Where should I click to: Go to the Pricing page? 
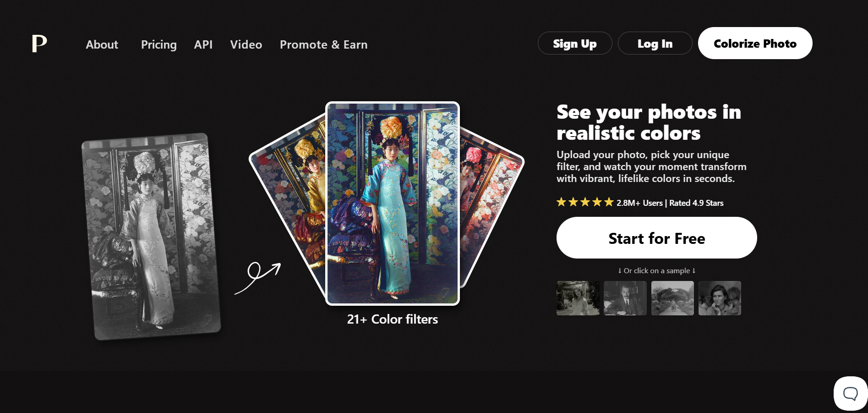tap(158, 44)
